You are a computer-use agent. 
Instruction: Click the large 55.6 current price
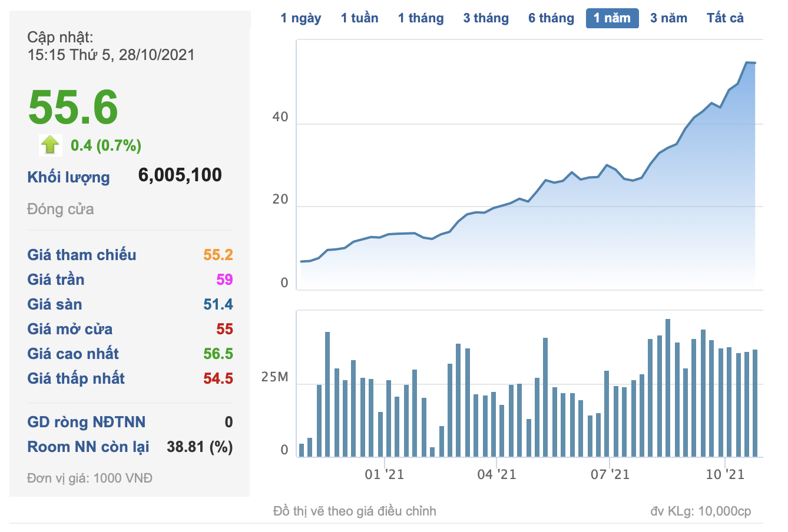pos(73,107)
